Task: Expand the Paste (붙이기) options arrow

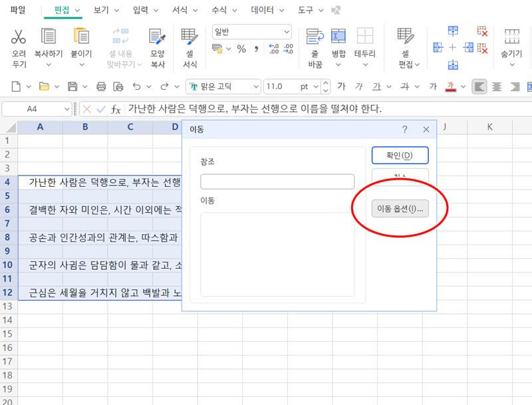Action: pos(82,65)
